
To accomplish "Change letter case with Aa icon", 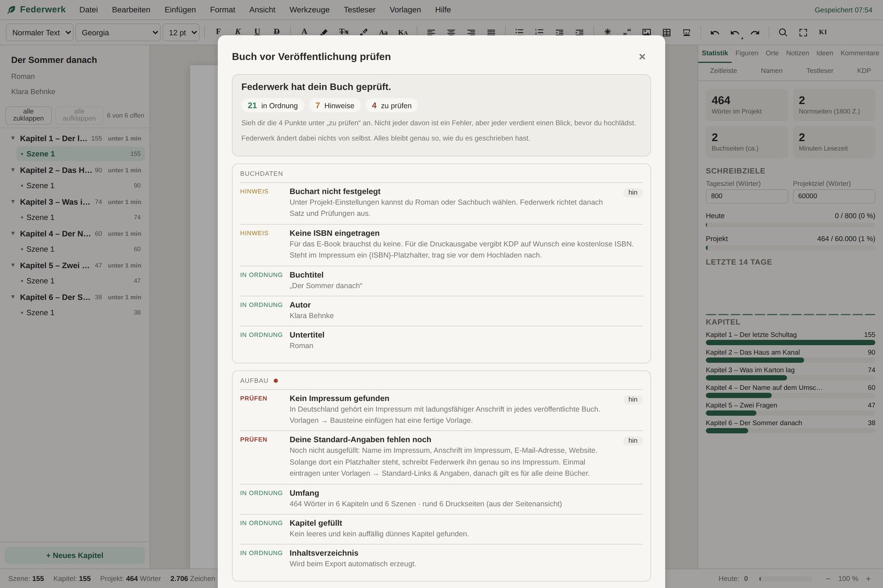I will click(x=383, y=32).
